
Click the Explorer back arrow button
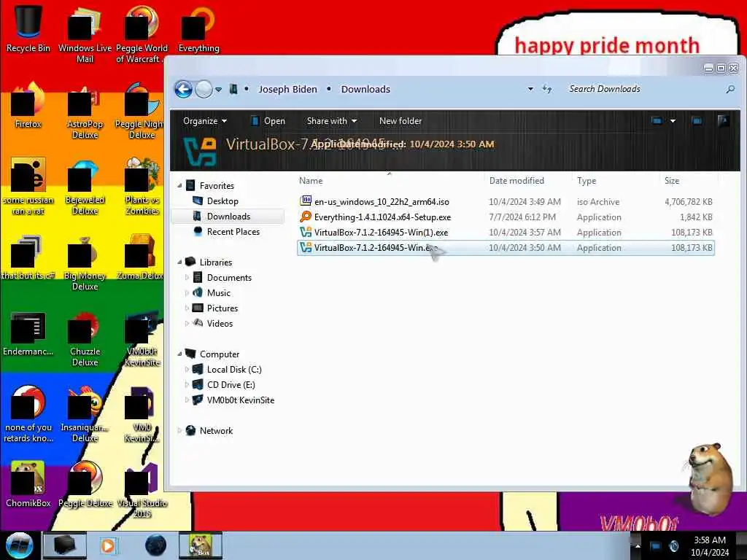tap(183, 89)
